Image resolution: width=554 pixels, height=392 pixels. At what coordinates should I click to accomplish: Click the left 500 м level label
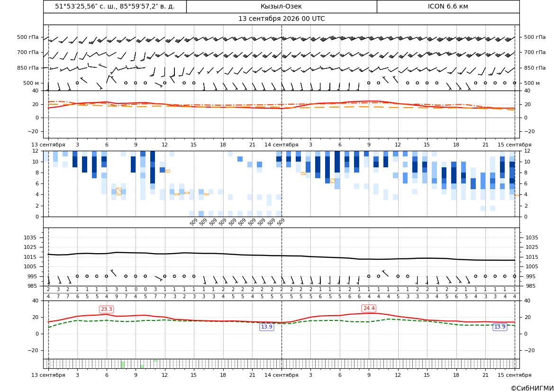tap(31, 83)
